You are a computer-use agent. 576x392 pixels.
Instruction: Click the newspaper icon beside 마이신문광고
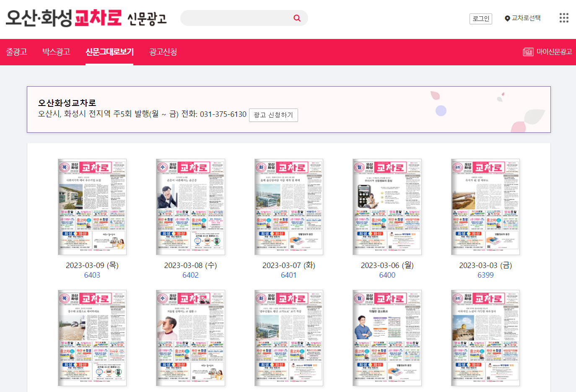click(528, 52)
